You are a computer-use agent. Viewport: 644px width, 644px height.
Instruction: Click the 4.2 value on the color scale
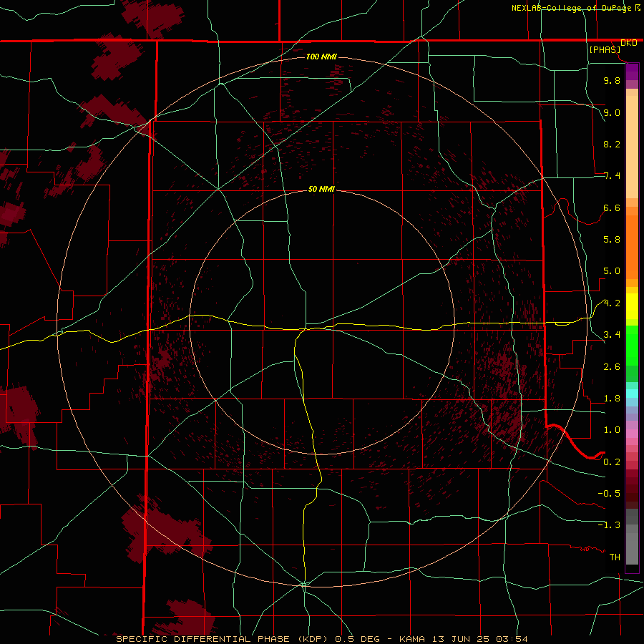(x=612, y=303)
